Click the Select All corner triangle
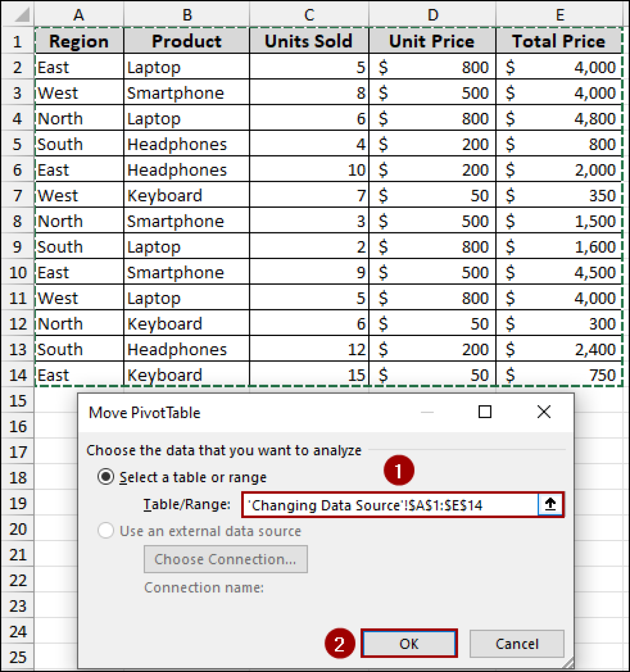 pos(21,15)
